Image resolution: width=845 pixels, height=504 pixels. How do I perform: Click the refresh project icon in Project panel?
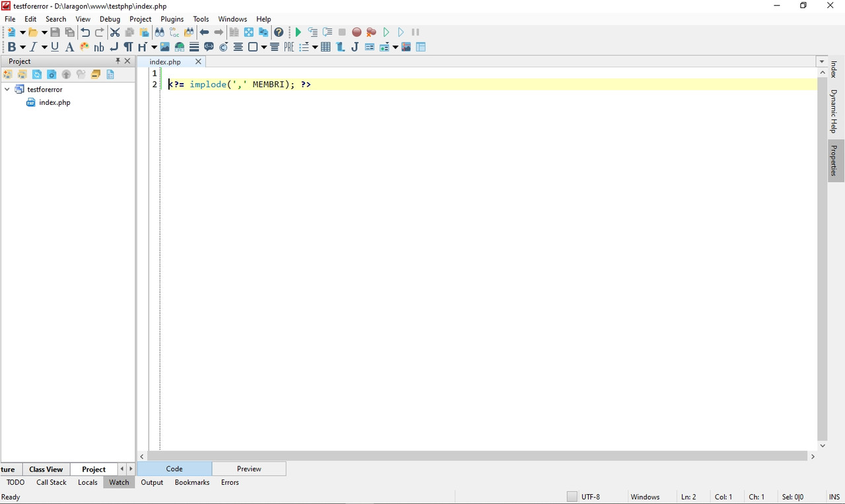[37, 75]
